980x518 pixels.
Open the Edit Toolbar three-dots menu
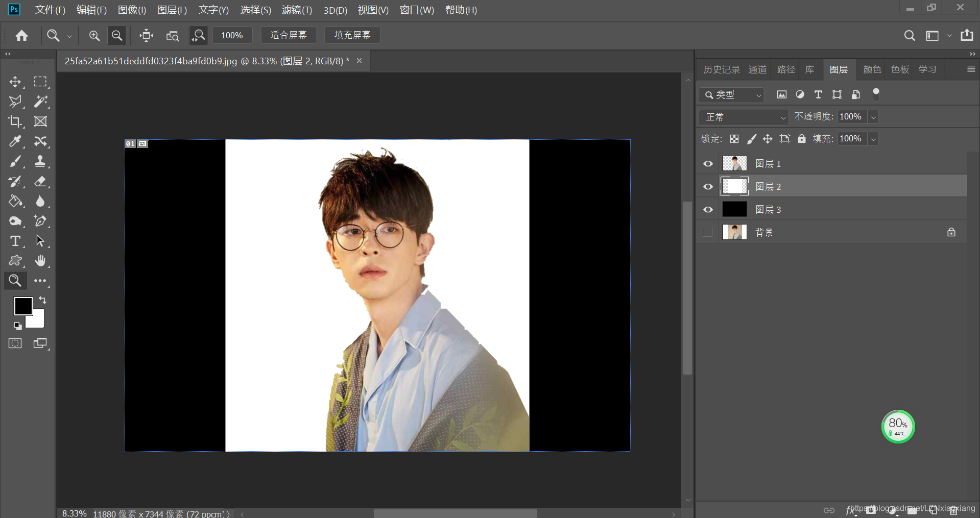tap(40, 281)
